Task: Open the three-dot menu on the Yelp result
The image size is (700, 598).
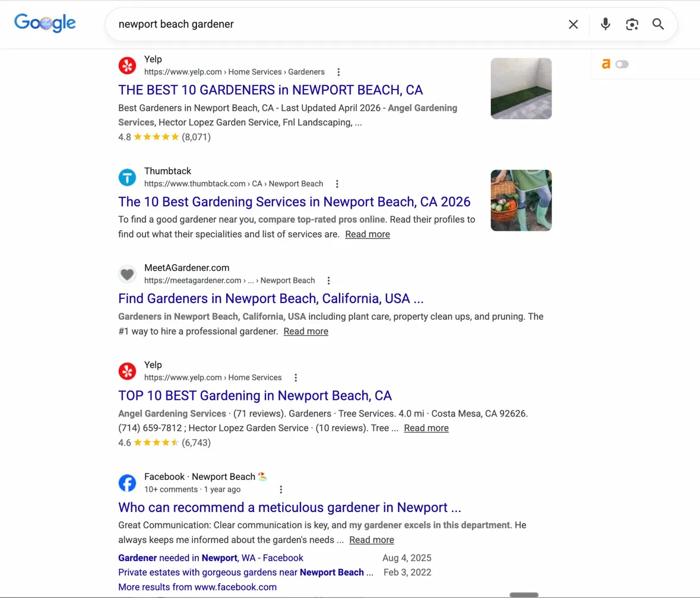Action: (x=338, y=72)
